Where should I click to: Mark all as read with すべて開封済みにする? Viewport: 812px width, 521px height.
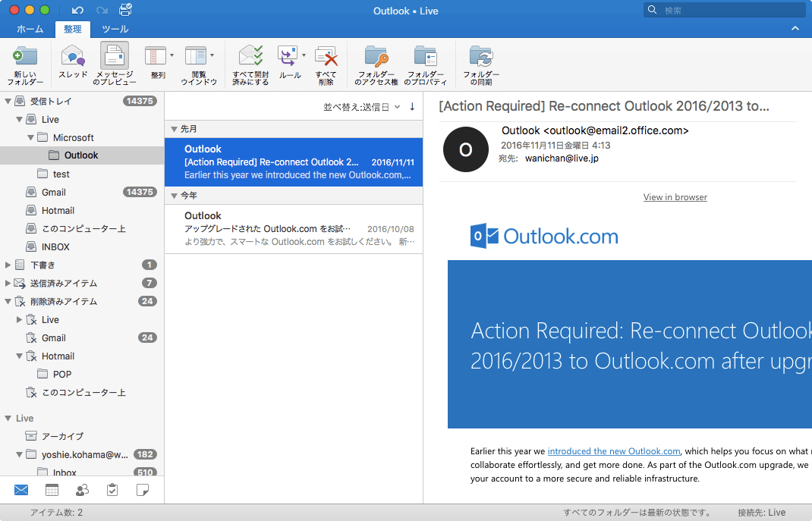250,64
